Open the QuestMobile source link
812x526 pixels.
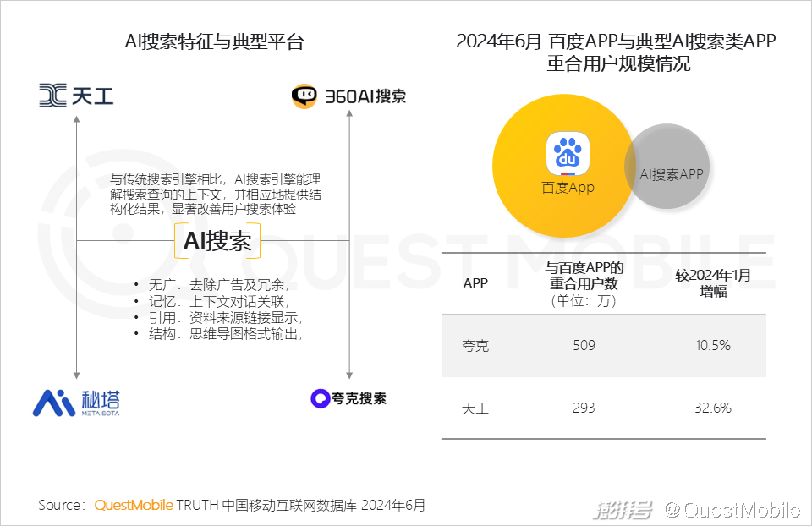pos(134,506)
